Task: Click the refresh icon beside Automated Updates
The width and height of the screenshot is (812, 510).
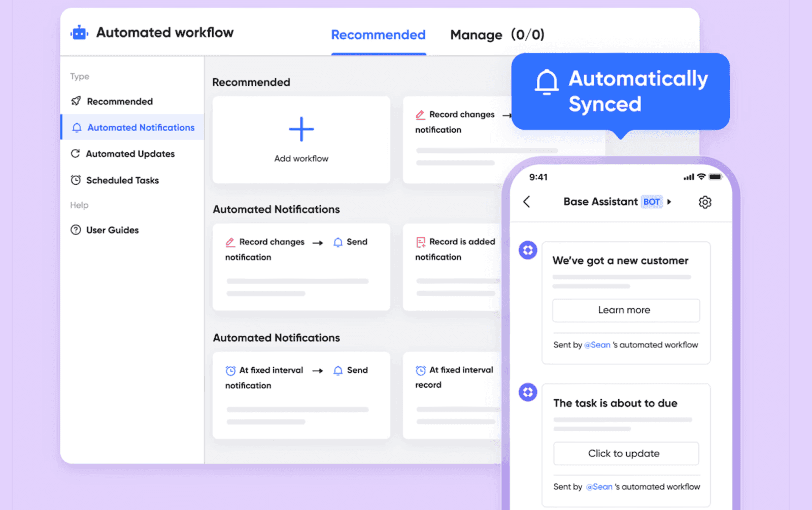Action: (x=75, y=153)
